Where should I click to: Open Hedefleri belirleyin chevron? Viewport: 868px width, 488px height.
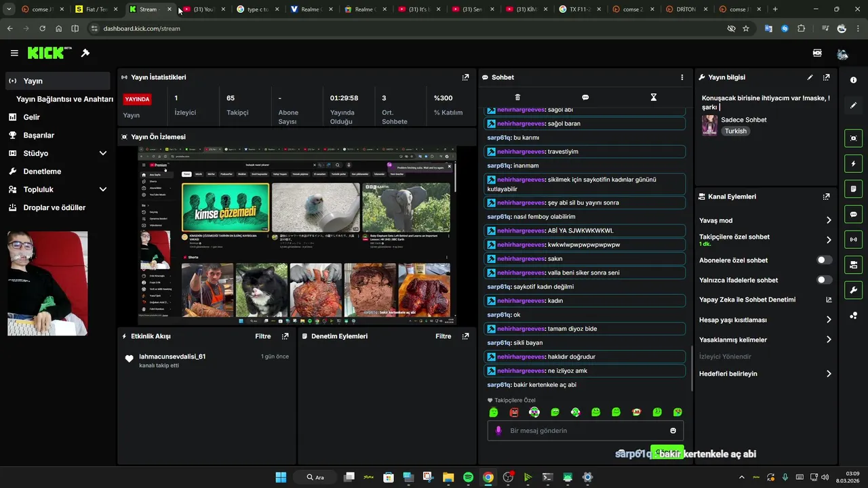click(x=829, y=373)
